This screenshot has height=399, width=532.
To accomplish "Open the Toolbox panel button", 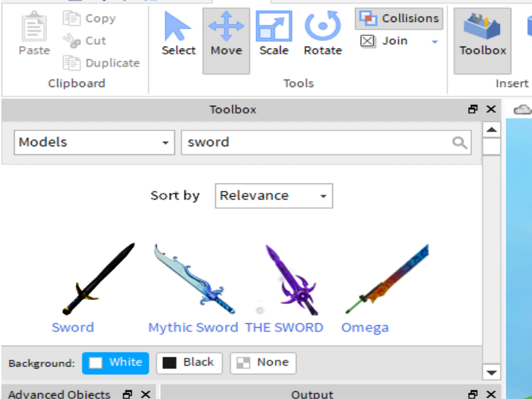I will (483, 38).
